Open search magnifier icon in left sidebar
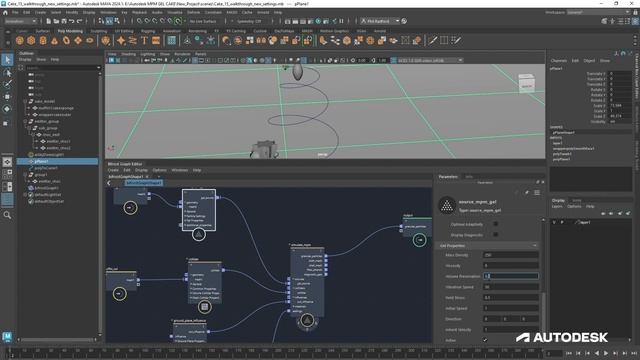Screen dimensions: 640x360 pyautogui.click(x=7, y=215)
